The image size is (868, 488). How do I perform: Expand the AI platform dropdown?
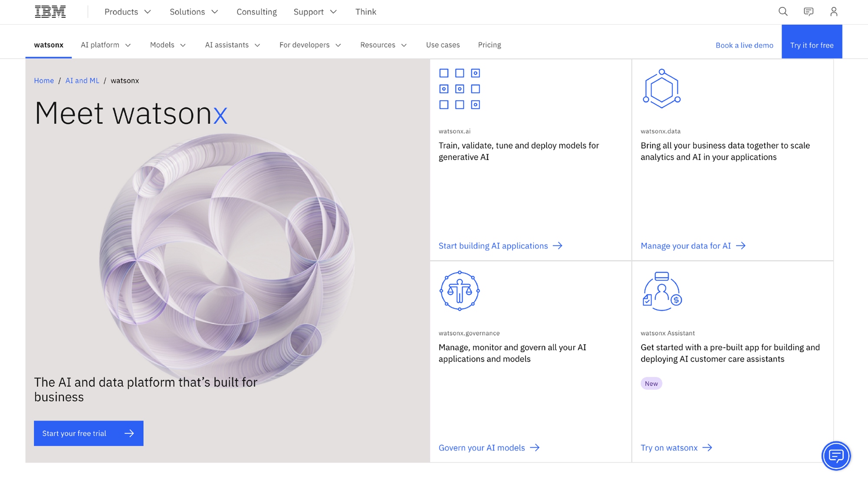(x=105, y=45)
